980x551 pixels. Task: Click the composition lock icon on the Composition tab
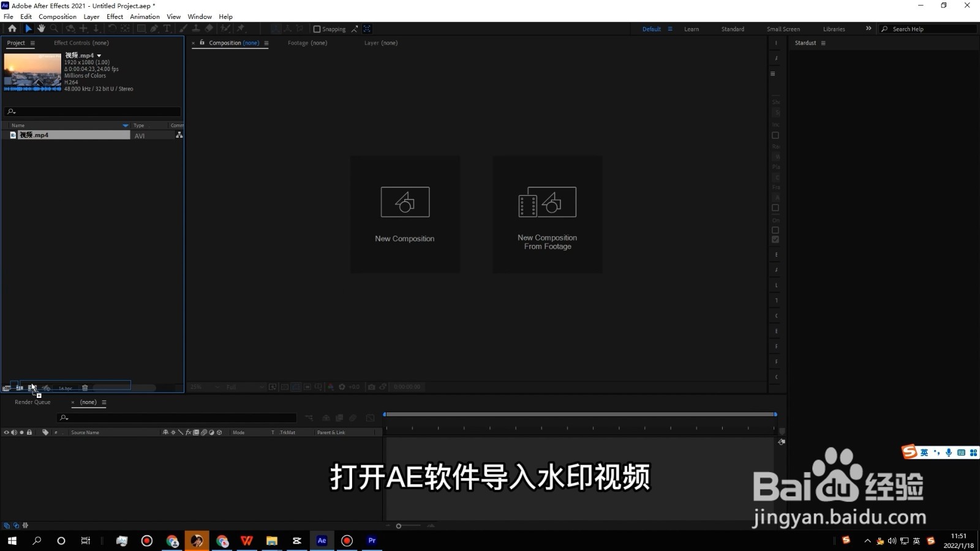click(202, 43)
